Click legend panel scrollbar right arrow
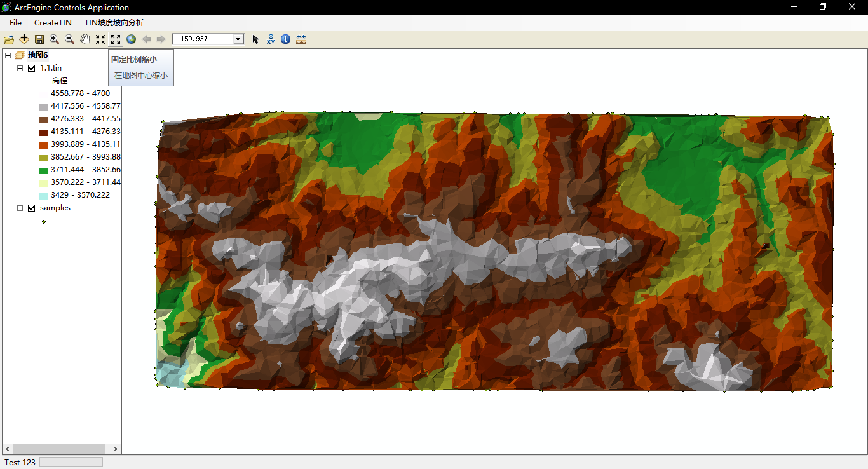This screenshot has width=868, height=469. pyautogui.click(x=115, y=449)
